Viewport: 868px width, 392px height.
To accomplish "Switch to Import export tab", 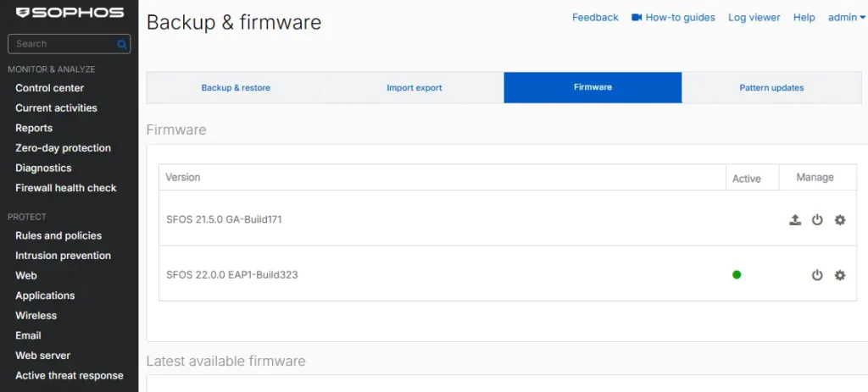I will pos(414,87).
